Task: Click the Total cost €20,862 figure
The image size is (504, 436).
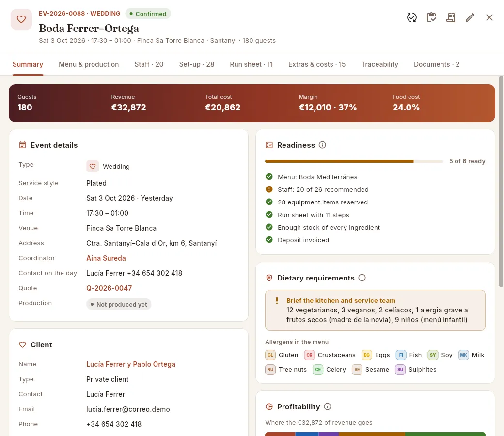Action: (x=222, y=108)
